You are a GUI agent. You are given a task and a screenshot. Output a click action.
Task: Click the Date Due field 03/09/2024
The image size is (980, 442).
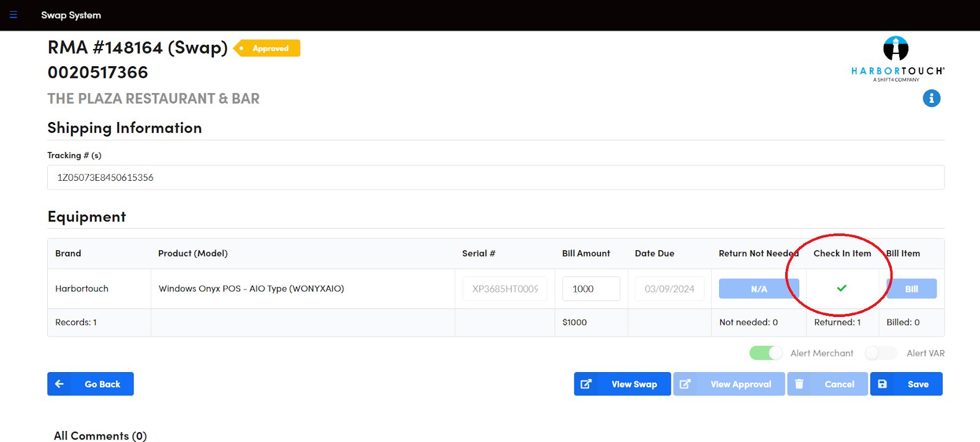coord(669,289)
